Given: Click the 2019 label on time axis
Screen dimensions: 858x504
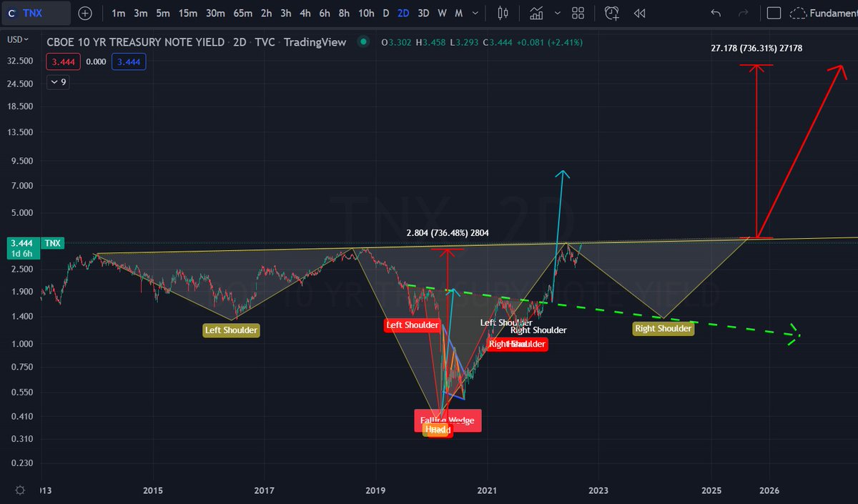Looking at the screenshot, I should [x=375, y=490].
